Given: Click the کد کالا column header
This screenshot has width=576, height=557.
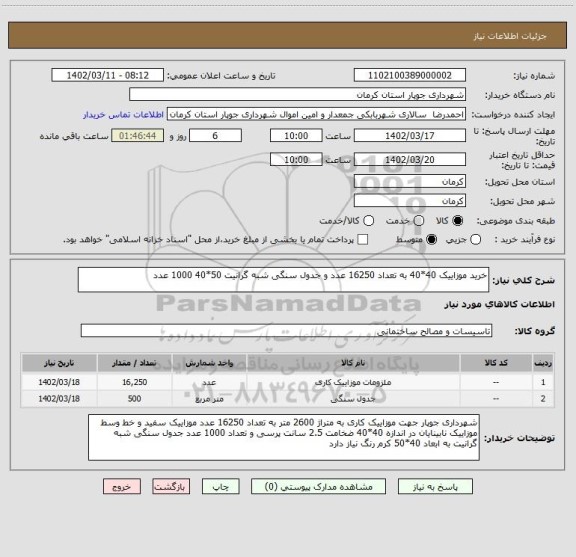Looking at the screenshot, I should tap(496, 363).
